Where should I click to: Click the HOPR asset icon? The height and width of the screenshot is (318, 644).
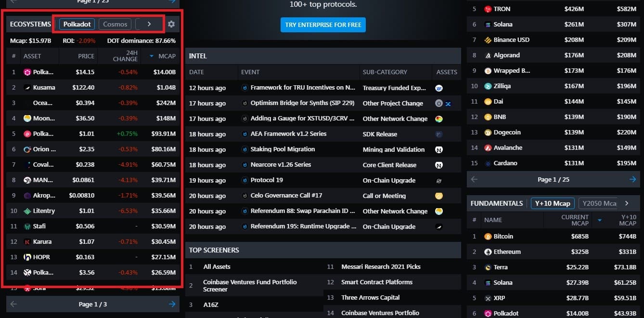click(x=27, y=257)
